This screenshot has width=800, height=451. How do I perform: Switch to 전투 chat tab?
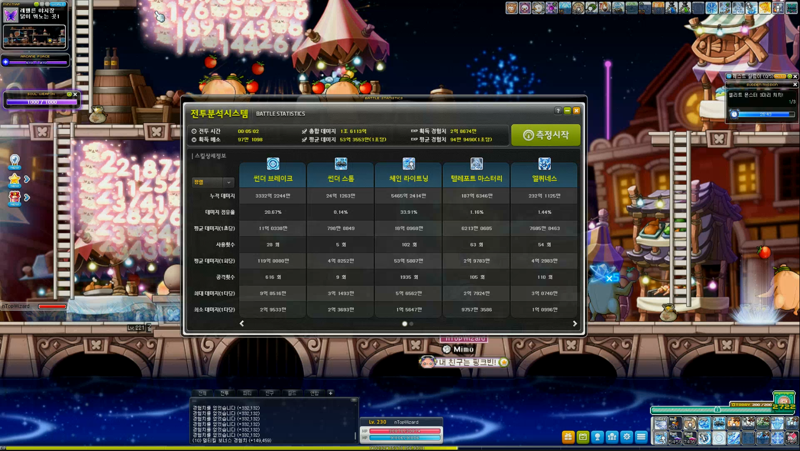224,393
